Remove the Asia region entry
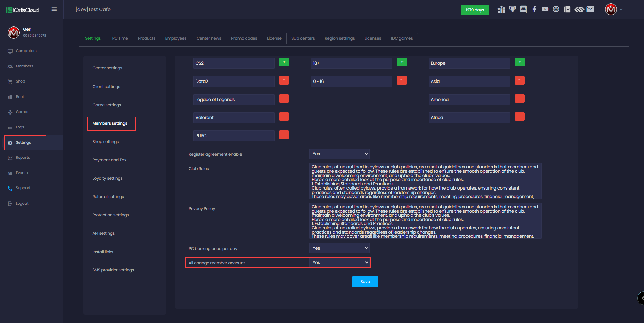Viewport: 644px width, 323px height. [x=519, y=80]
